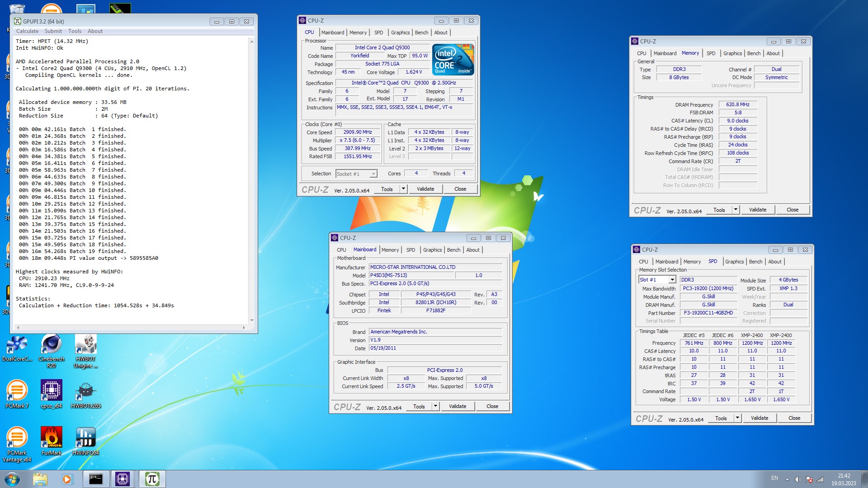Click the Windows Start orb
This screenshot has height=488, width=868.
(x=12, y=479)
